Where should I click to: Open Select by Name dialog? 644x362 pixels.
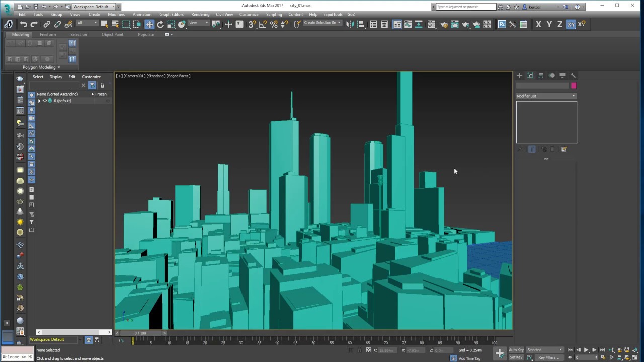click(x=115, y=24)
